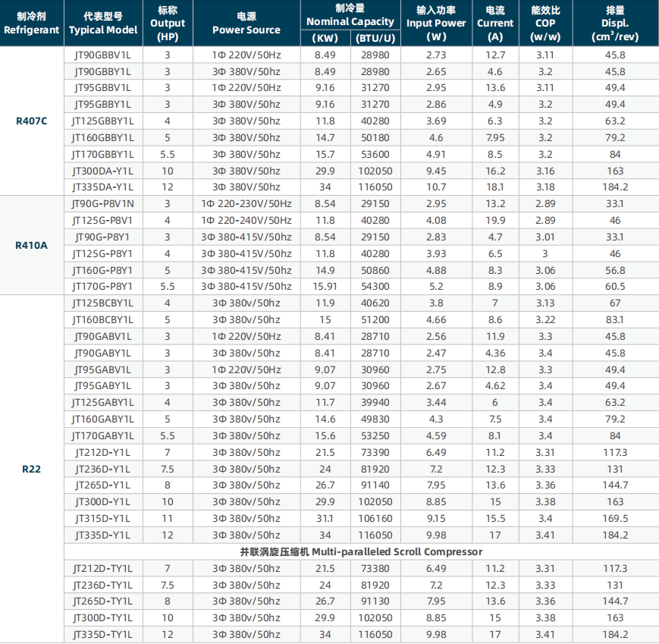This screenshot has width=659, height=644.
Task: Click BTU value 106160
Action: [x=375, y=519]
